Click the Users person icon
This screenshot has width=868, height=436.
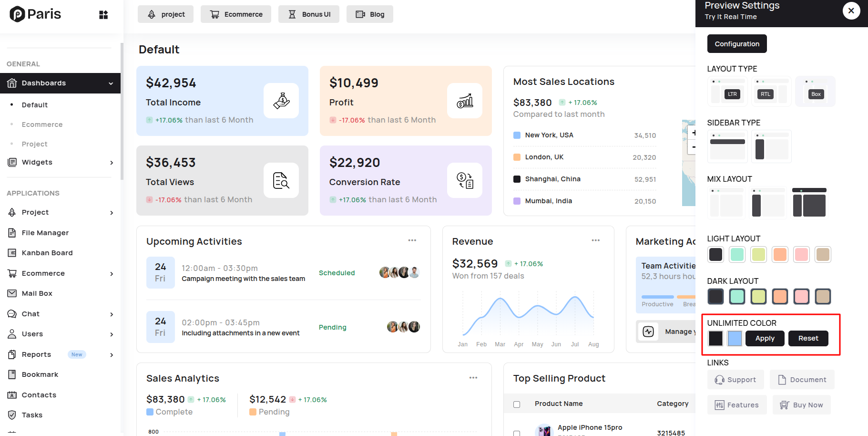(12, 334)
